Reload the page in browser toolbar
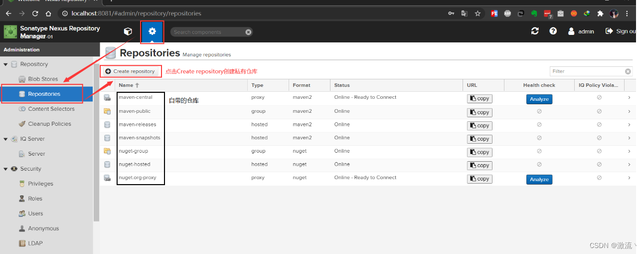This screenshot has height=254, width=644. pos(35,13)
